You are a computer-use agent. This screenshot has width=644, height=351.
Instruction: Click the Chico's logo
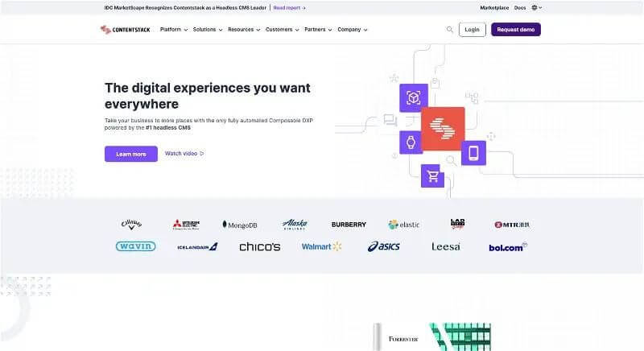(260, 246)
